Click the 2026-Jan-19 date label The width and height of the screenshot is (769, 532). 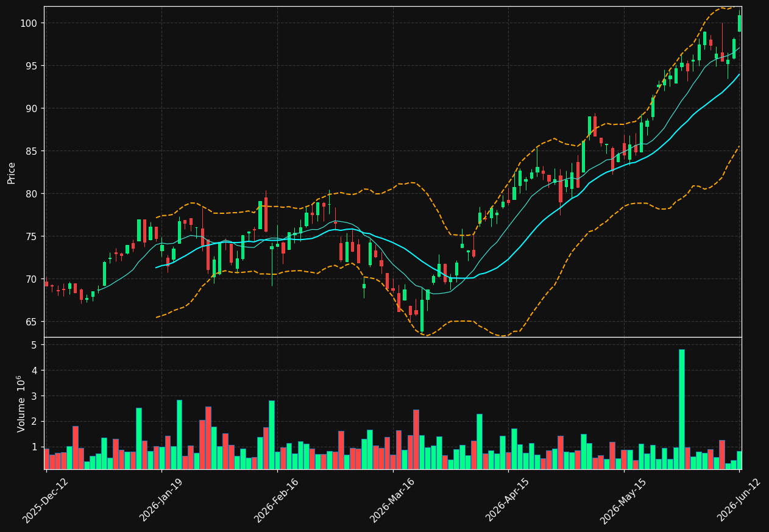coord(161,500)
